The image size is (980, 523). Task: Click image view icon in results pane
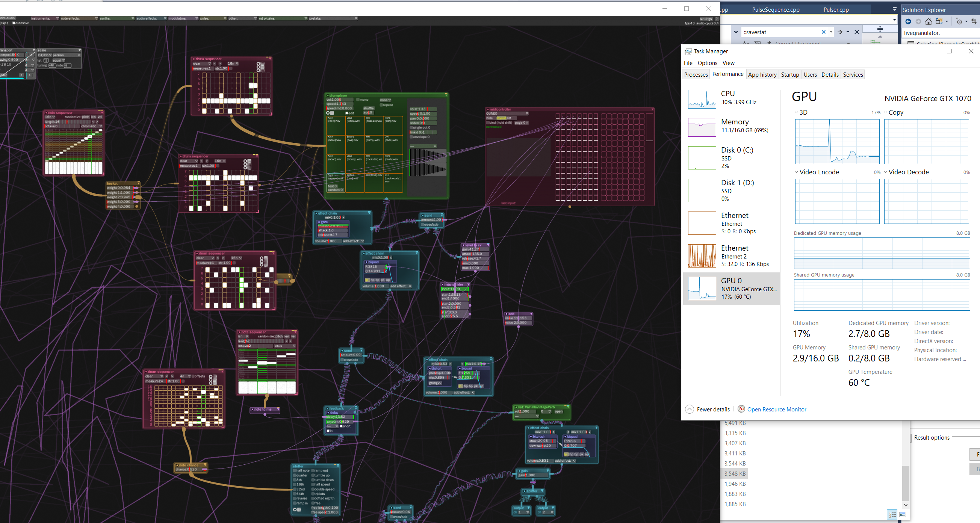(x=902, y=514)
